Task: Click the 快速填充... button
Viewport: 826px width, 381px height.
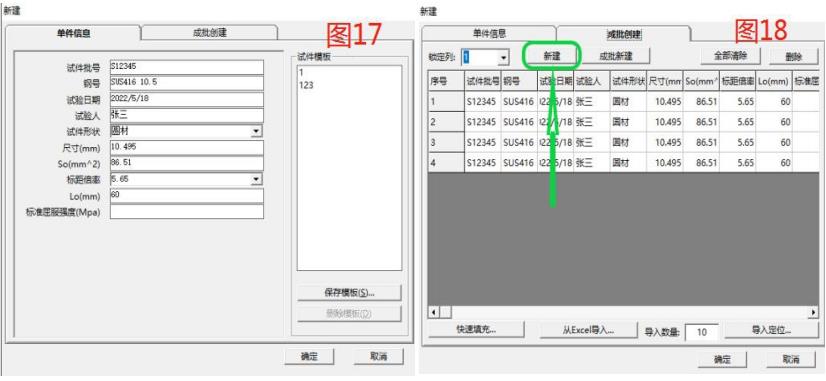Action: 476,330
